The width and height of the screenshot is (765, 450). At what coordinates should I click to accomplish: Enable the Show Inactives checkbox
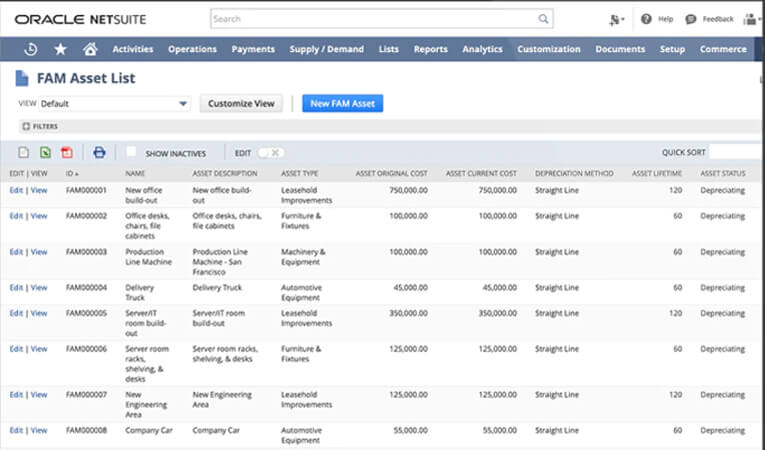(x=131, y=152)
